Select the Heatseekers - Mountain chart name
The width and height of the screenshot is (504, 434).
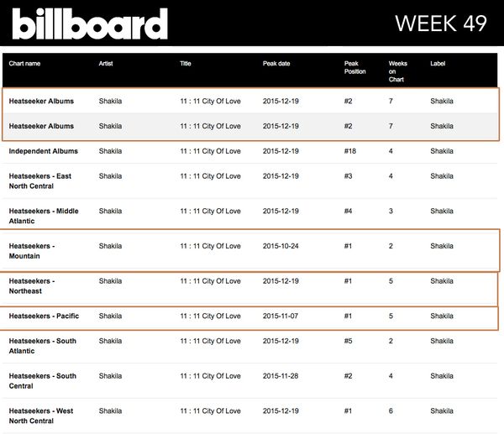point(32,251)
